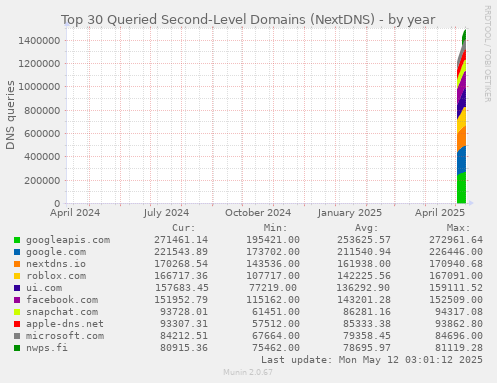The width and height of the screenshot is (497, 383).
Task: Click nextdns.io minimum value 143536.00
Action: (x=273, y=264)
